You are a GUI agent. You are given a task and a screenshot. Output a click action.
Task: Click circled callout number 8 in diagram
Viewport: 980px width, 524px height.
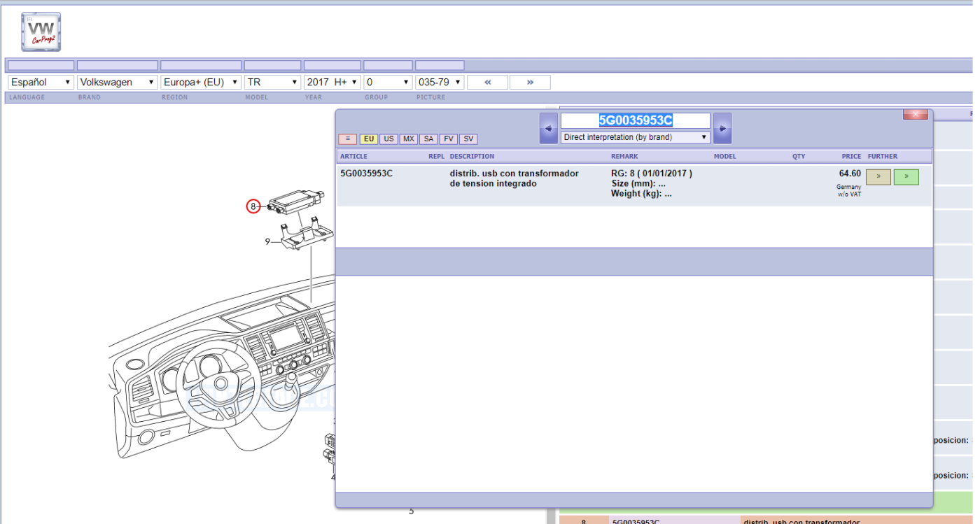253,206
